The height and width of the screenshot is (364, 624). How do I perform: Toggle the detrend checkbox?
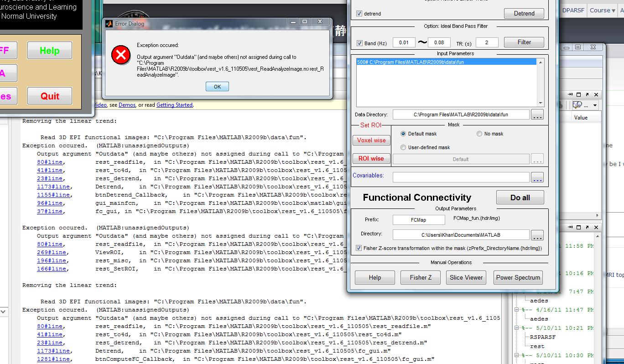point(359,14)
